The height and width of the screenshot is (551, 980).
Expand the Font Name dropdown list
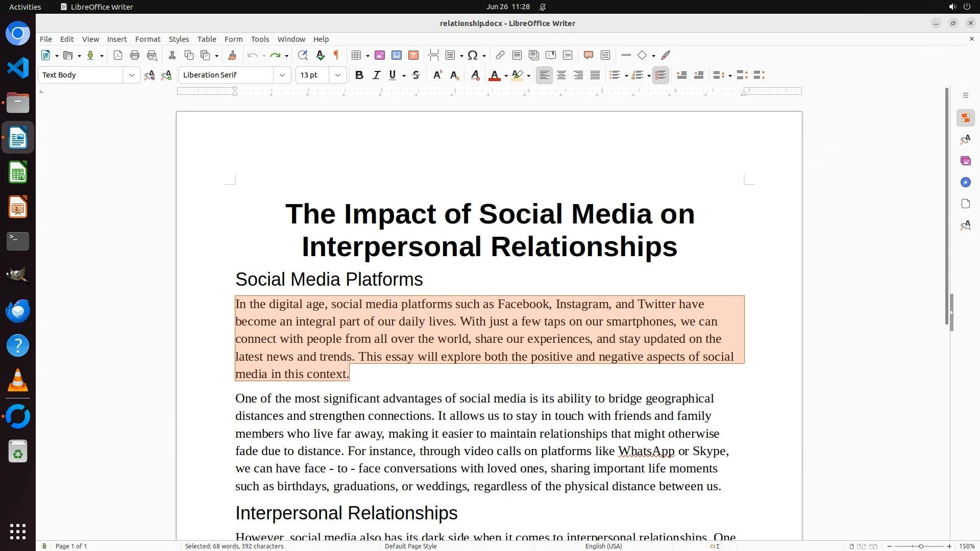282,76
